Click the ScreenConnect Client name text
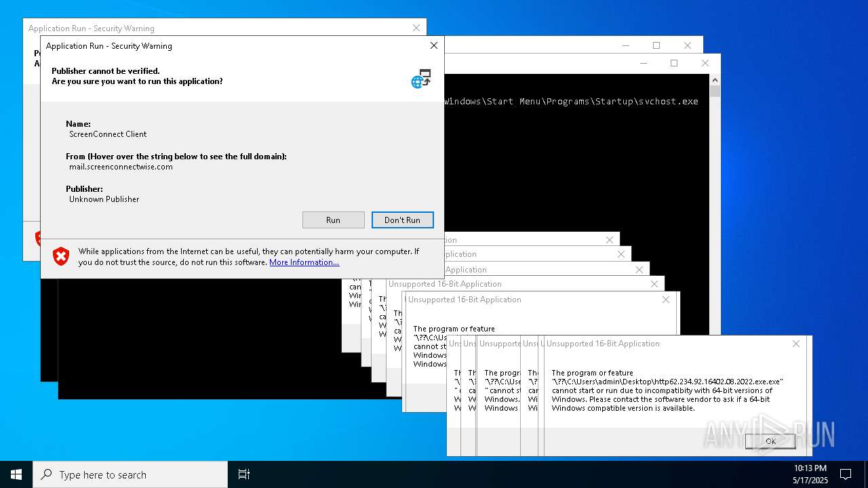The image size is (868, 488). click(108, 134)
